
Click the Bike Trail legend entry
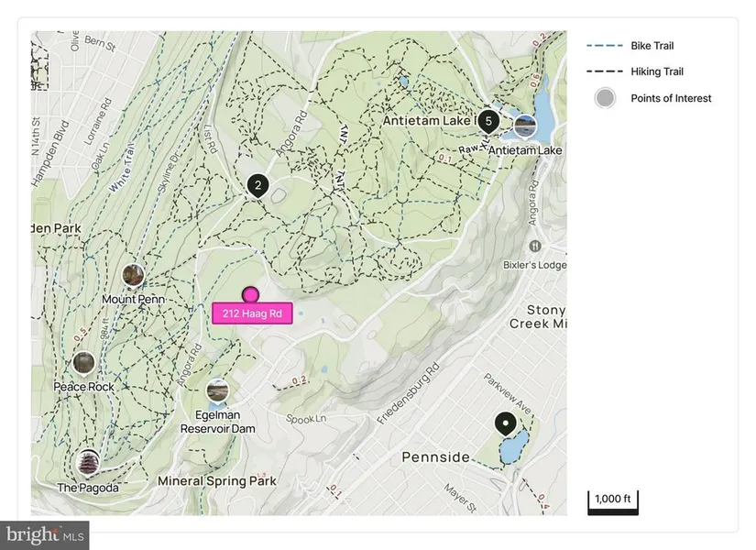coord(652,46)
